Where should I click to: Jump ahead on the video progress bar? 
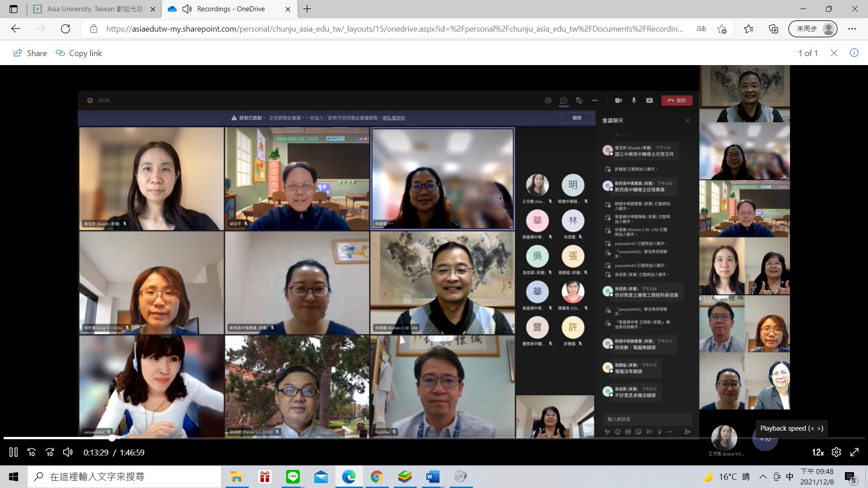pyautogui.click(x=488, y=438)
